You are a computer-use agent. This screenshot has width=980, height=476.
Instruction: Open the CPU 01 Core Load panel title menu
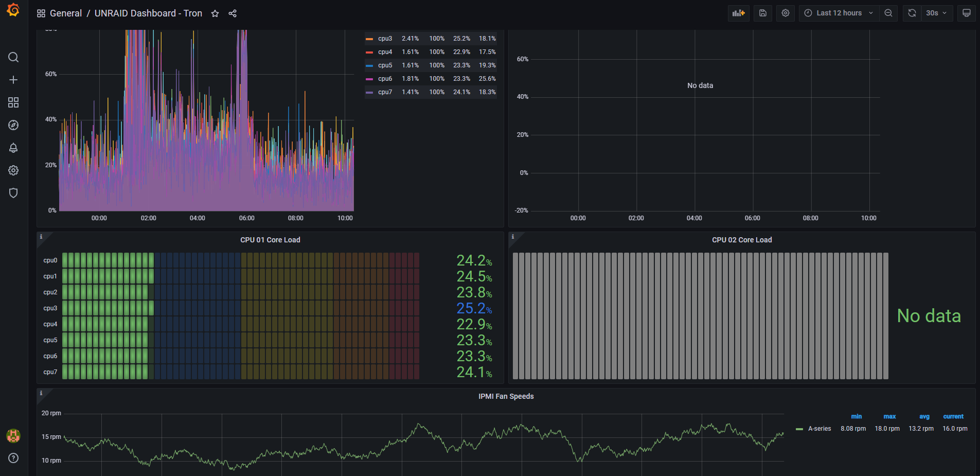coord(270,240)
